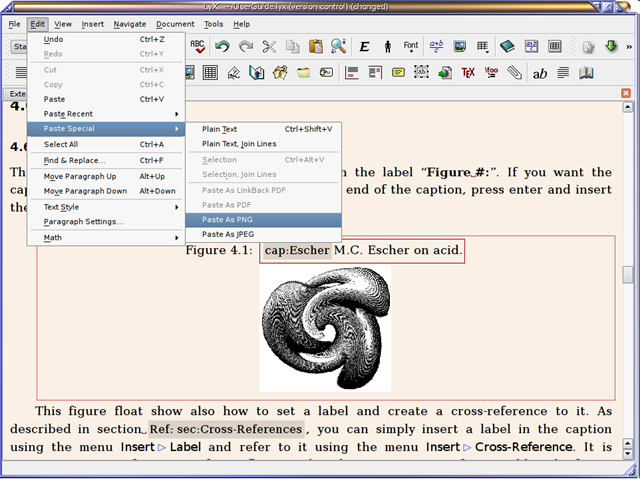The image size is (640, 479).
Task: Open the Document menu
Action: coord(175,23)
